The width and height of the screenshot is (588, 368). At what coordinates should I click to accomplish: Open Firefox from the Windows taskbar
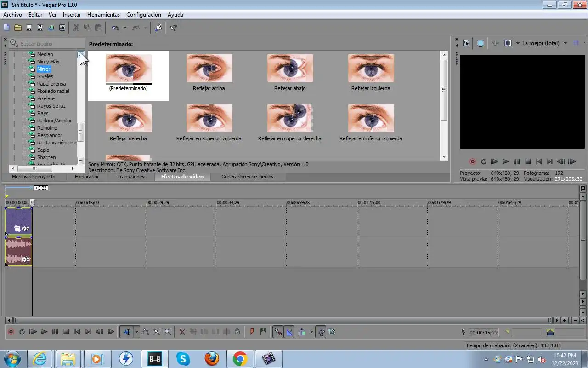211,359
